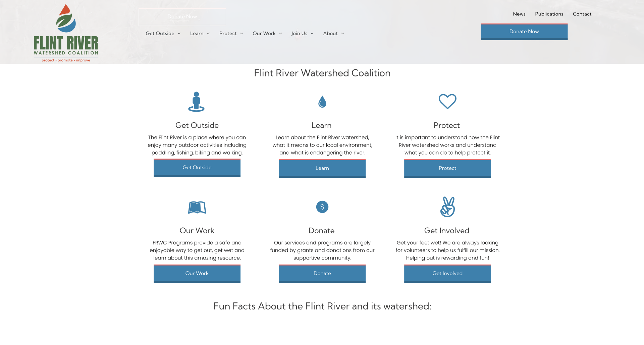Screen dimensions: 644x345
Task: Click the blue Get Outside button
Action: click(197, 168)
